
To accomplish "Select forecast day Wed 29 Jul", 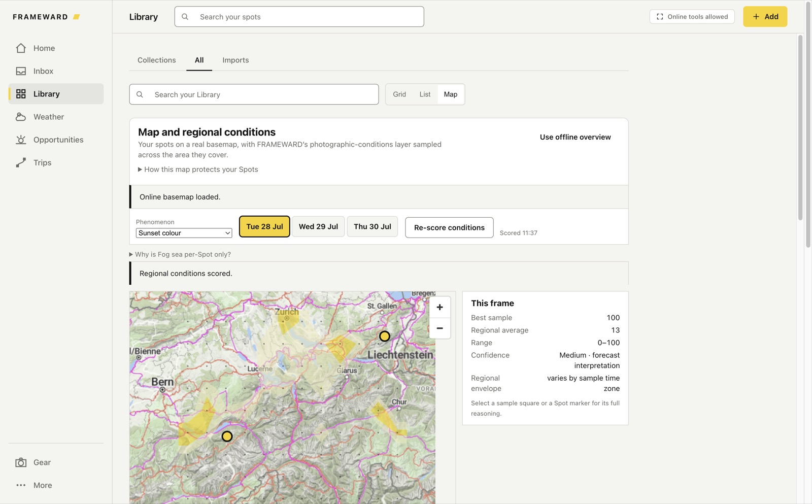I will (x=318, y=226).
